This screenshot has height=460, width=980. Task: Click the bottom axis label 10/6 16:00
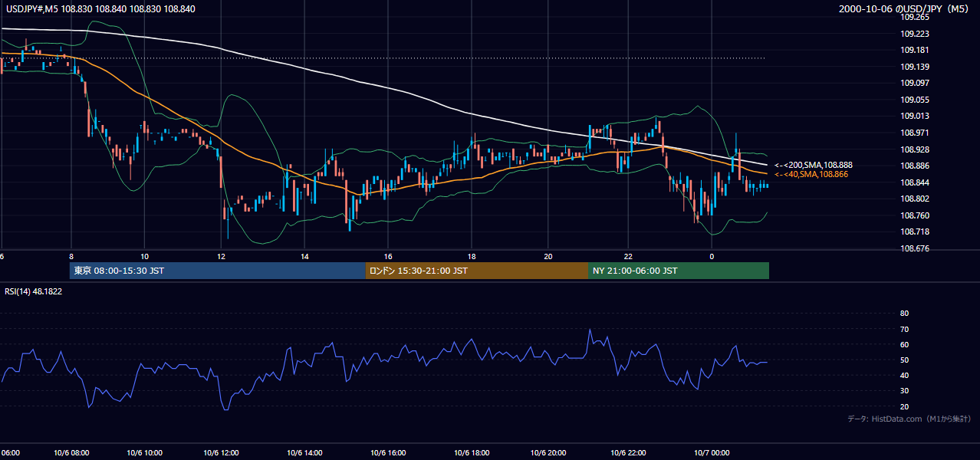pyautogui.click(x=389, y=453)
